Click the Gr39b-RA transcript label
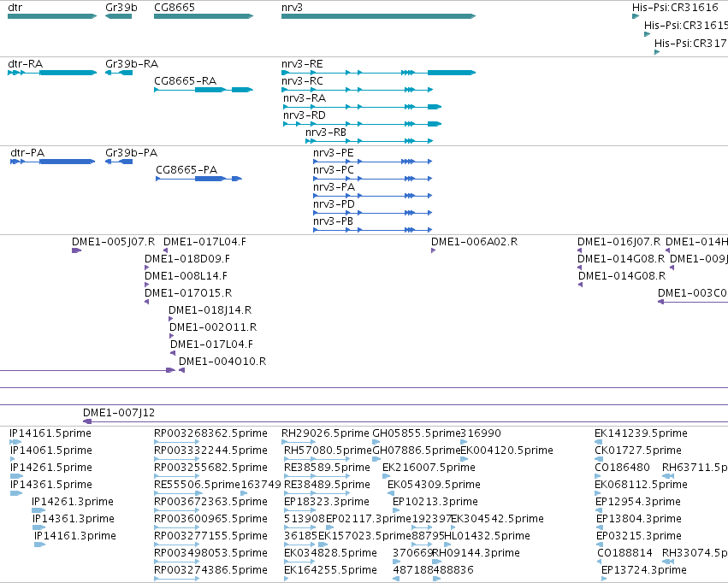 (x=132, y=63)
